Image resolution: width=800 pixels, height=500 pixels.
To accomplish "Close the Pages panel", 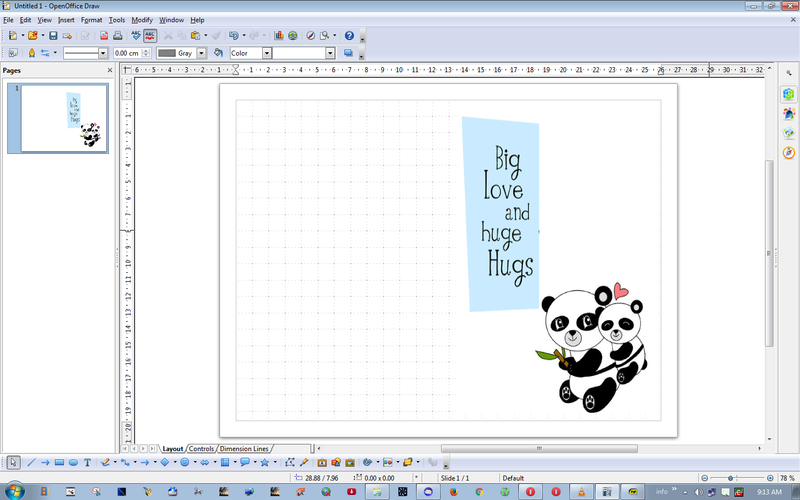I will click(110, 70).
